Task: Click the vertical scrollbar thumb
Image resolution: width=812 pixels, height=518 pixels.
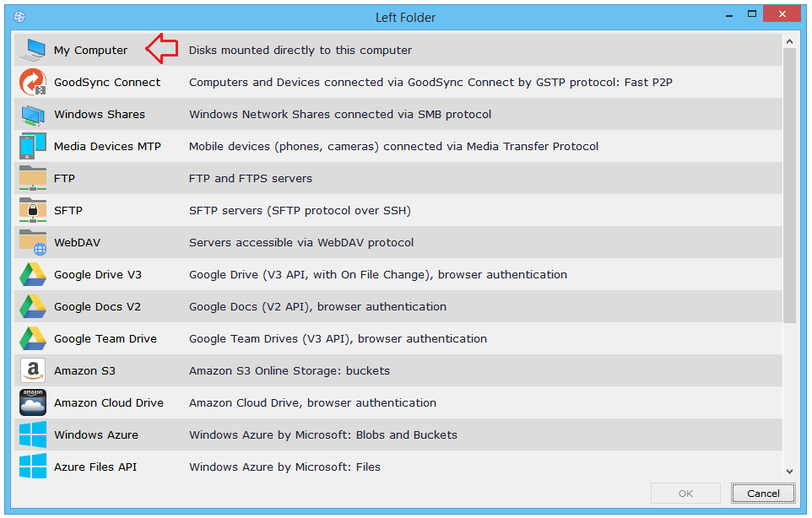Action: (x=789, y=186)
